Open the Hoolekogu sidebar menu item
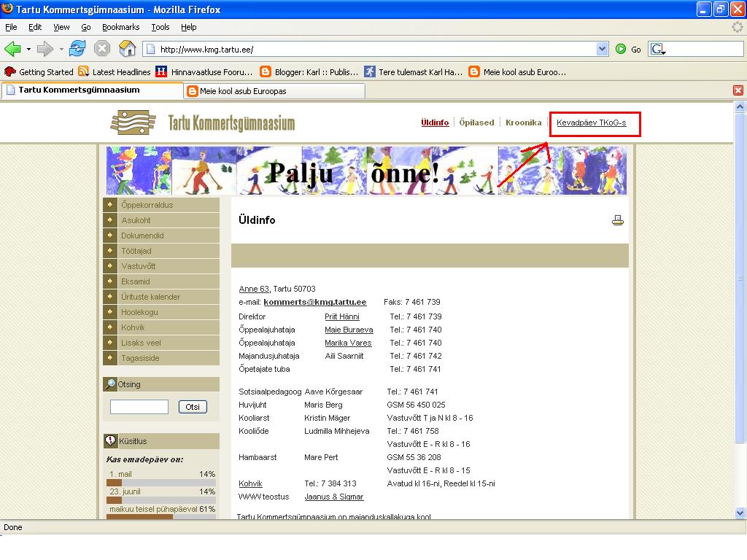Image resolution: width=747 pixels, height=560 pixels. 161,312
